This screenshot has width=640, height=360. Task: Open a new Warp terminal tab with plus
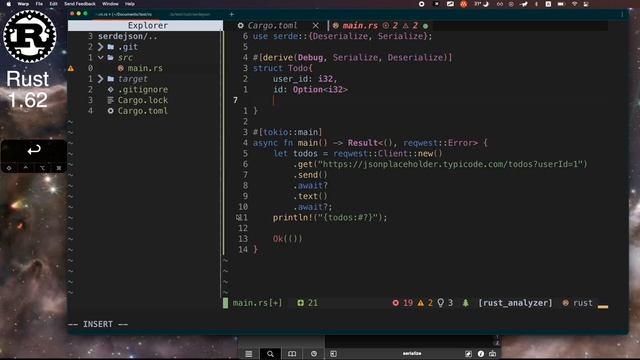(x=231, y=14)
